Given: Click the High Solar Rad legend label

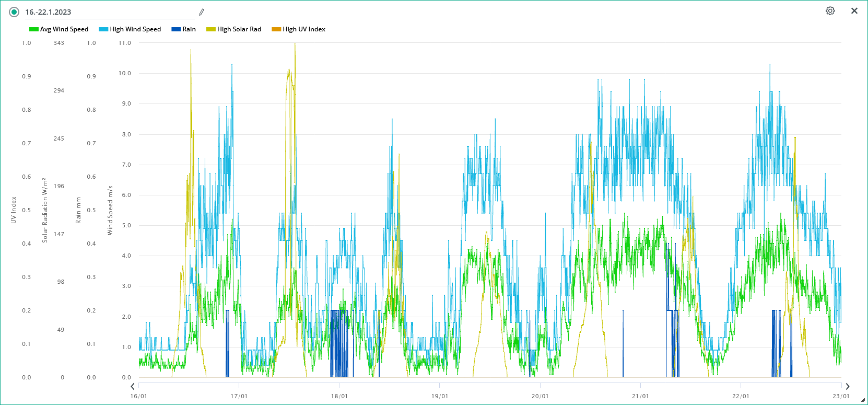Looking at the screenshot, I should click(239, 29).
